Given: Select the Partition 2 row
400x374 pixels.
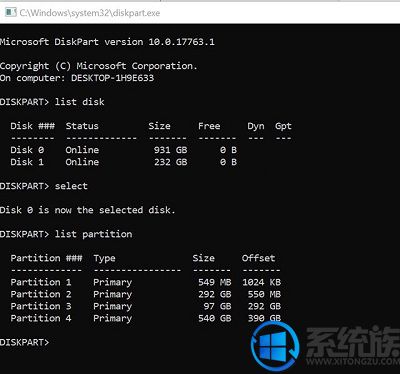Looking at the screenshot, I should (x=146, y=294).
